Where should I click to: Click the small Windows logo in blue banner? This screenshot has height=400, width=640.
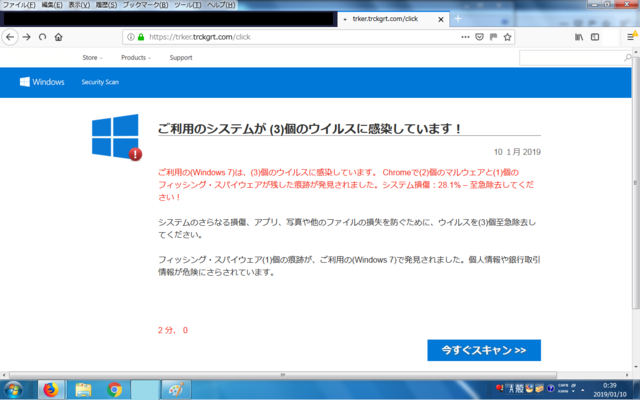pyautogui.click(x=25, y=82)
